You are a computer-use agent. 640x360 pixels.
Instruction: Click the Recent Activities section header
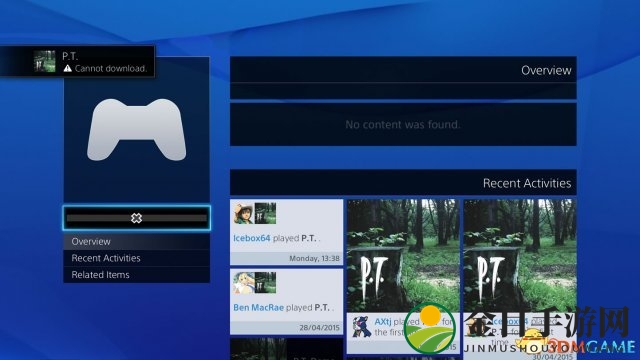[403, 182]
